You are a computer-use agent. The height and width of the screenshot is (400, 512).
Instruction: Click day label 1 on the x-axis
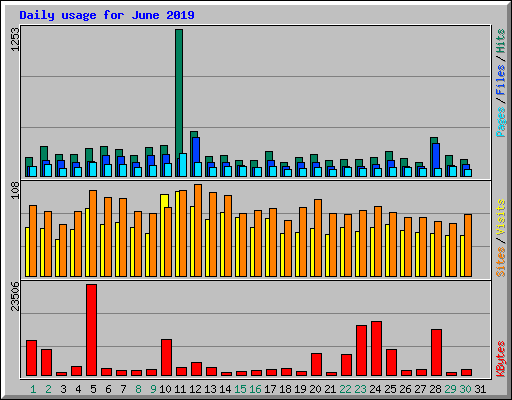click(x=33, y=389)
